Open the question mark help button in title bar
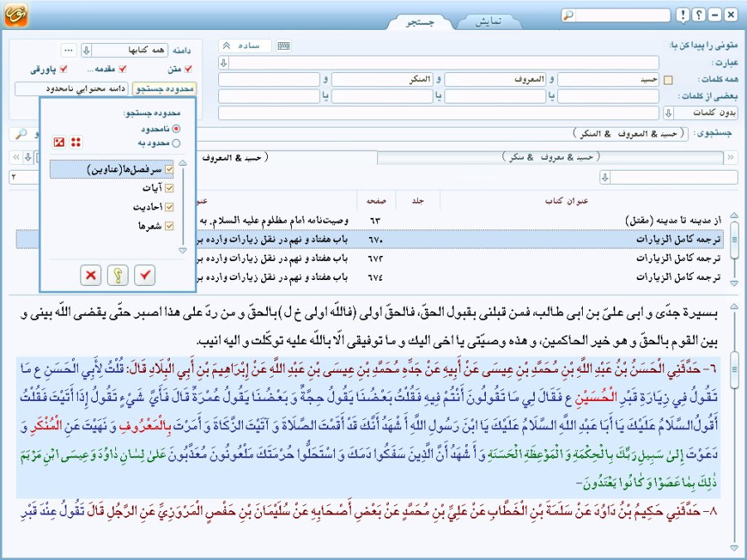 (x=698, y=15)
